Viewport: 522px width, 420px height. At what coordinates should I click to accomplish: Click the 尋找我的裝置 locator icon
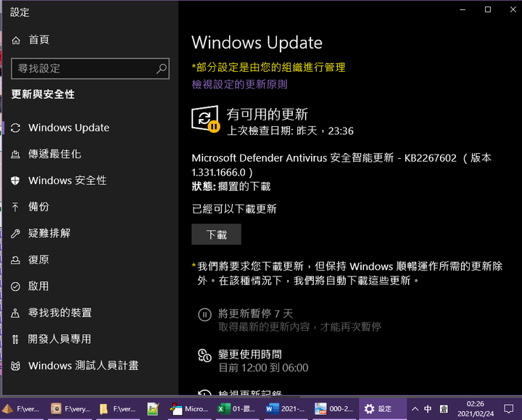(15, 313)
